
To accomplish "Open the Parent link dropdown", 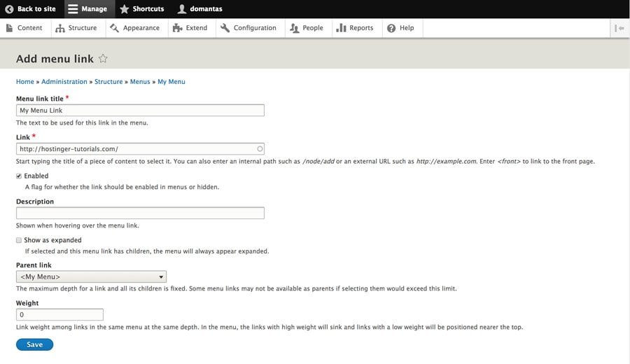I will coord(91,276).
